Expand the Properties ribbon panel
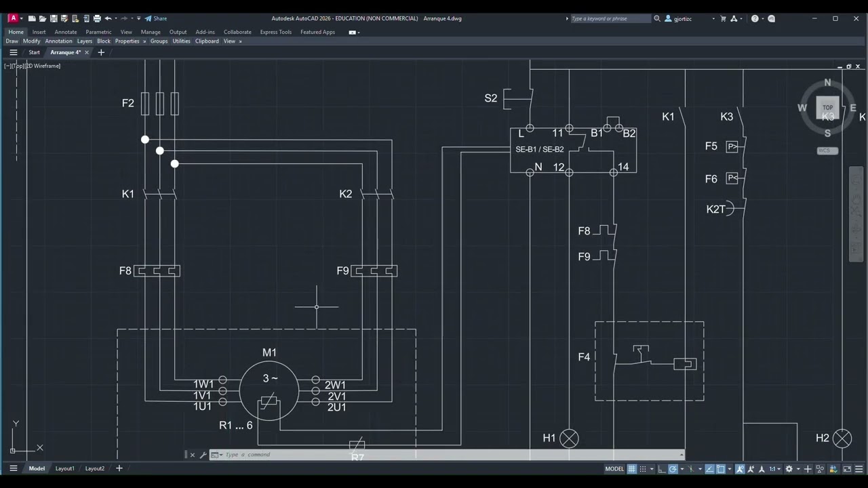The height and width of the screenshot is (488, 868). click(127, 41)
